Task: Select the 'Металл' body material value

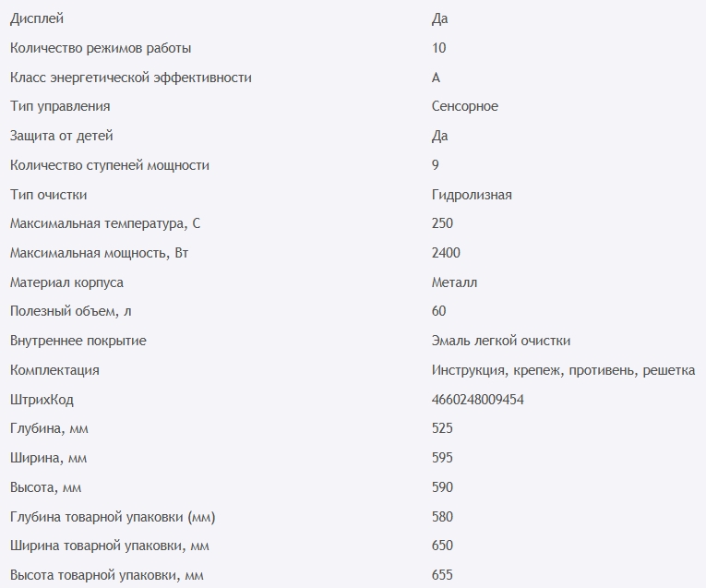Action: click(x=454, y=282)
